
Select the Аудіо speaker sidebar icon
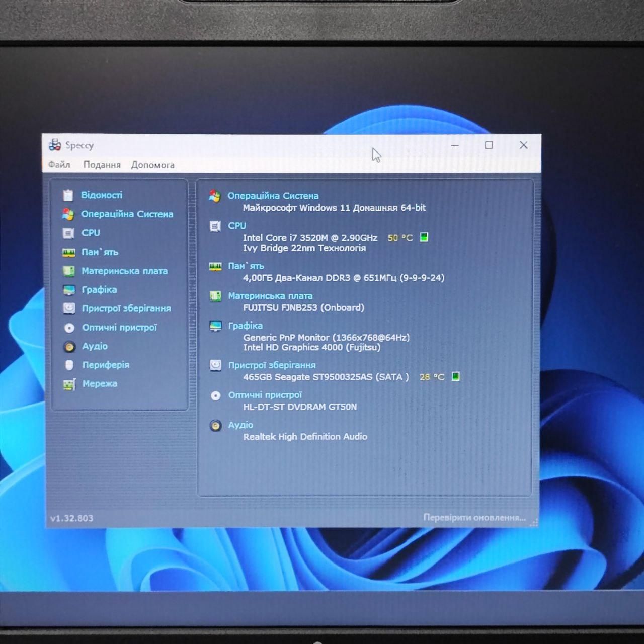[69, 346]
